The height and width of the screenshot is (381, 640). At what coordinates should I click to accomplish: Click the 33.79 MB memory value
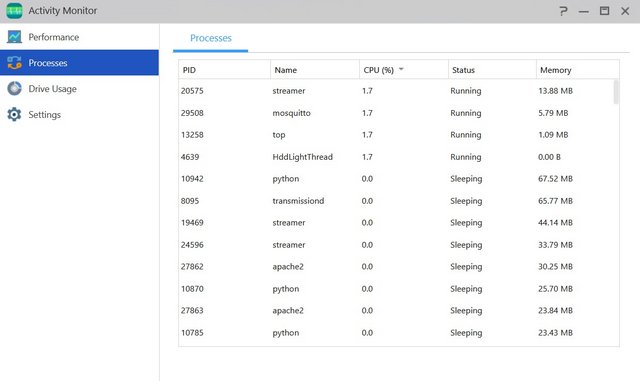pos(555,245)
